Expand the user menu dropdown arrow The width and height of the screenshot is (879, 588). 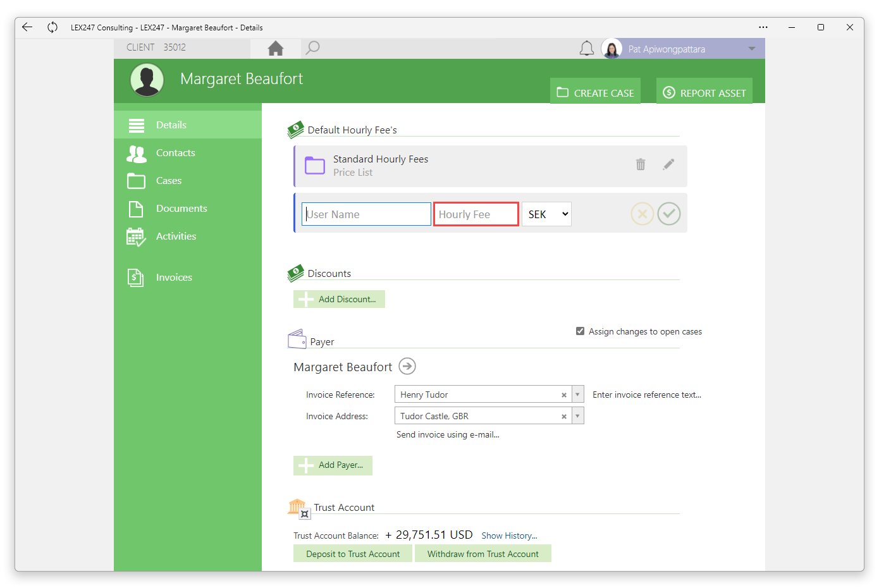(752, 49)
